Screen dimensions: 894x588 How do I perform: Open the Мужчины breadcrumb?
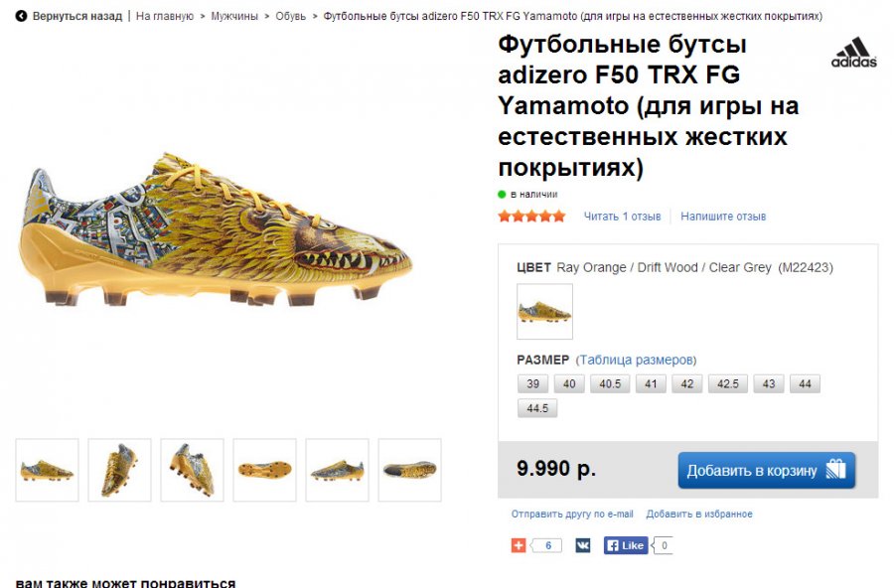click(234, 17)
